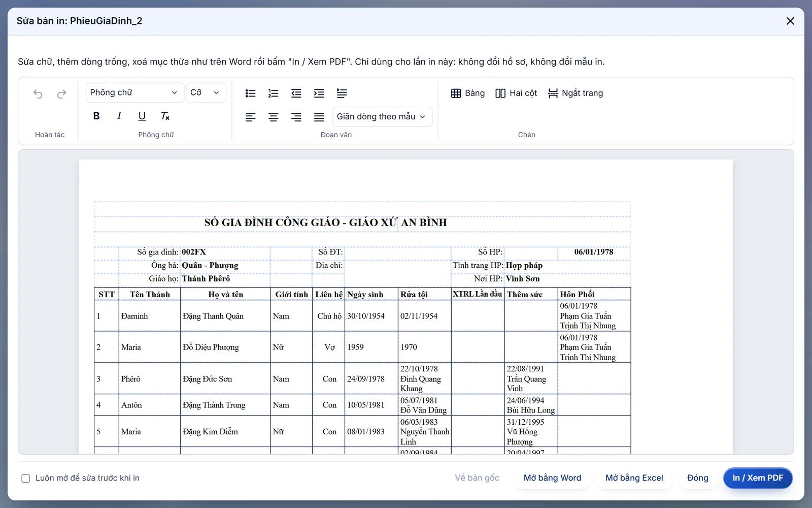Click the 'Họ và tên' column header

tap(226, 294)
